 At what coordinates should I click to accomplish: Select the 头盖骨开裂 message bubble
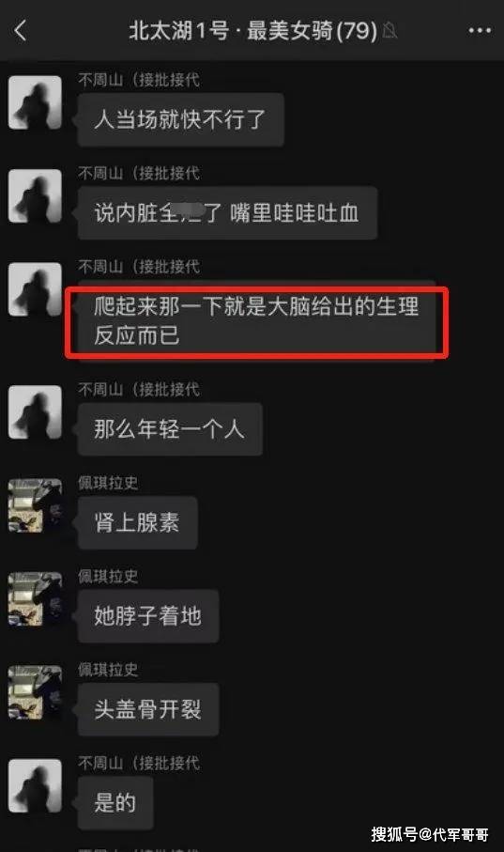tap(148, 709)
